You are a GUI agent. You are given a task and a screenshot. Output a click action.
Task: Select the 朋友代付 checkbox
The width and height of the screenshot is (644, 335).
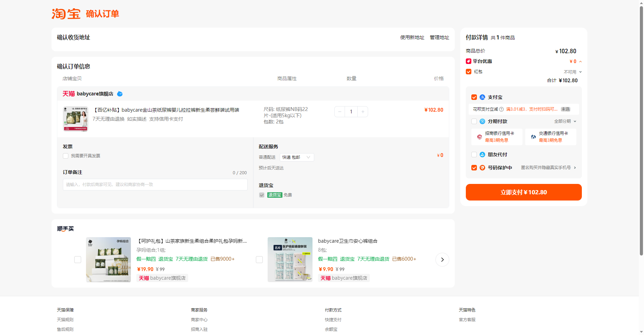(474, 155)
